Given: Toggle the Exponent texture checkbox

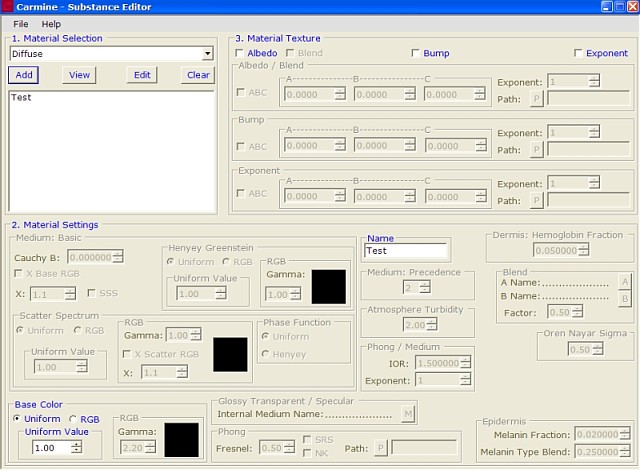Looking at the screenshot, I should [578, 53].
